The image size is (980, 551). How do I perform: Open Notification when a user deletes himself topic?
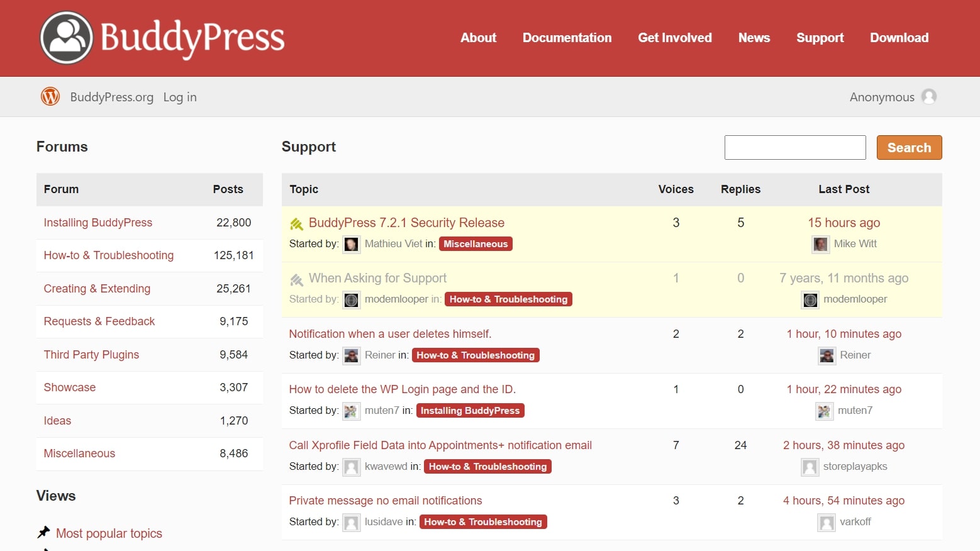pyautogui.click(x=390, y=334)
